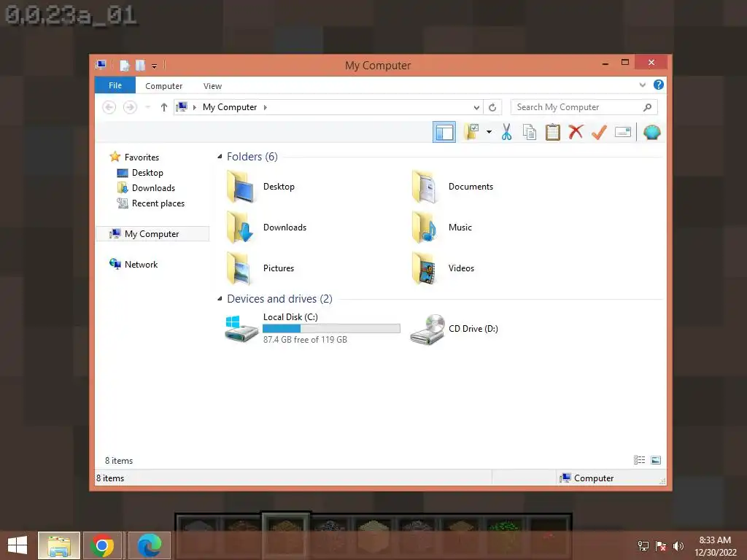Click the New Folder icon in title bar

point(140,65)
